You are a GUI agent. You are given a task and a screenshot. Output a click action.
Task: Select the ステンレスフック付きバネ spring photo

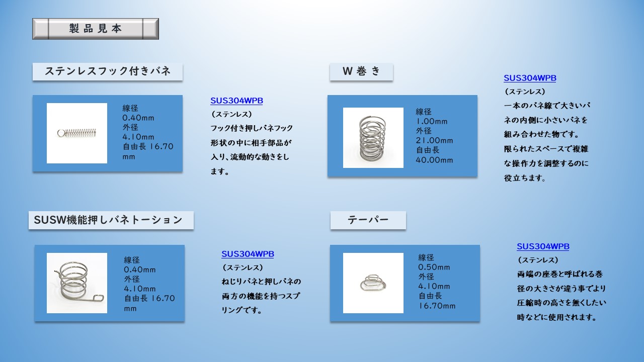(x=77, y=133)
